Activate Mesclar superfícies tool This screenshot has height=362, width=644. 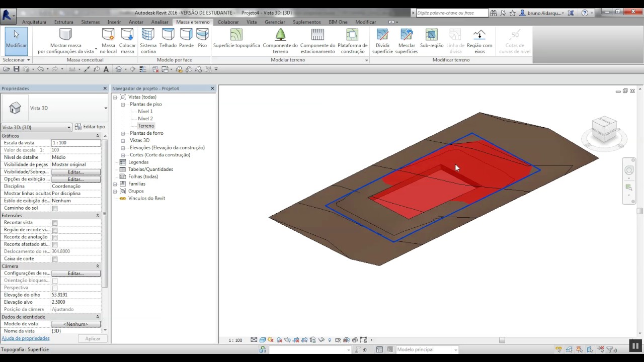click(x=407, y=41)
